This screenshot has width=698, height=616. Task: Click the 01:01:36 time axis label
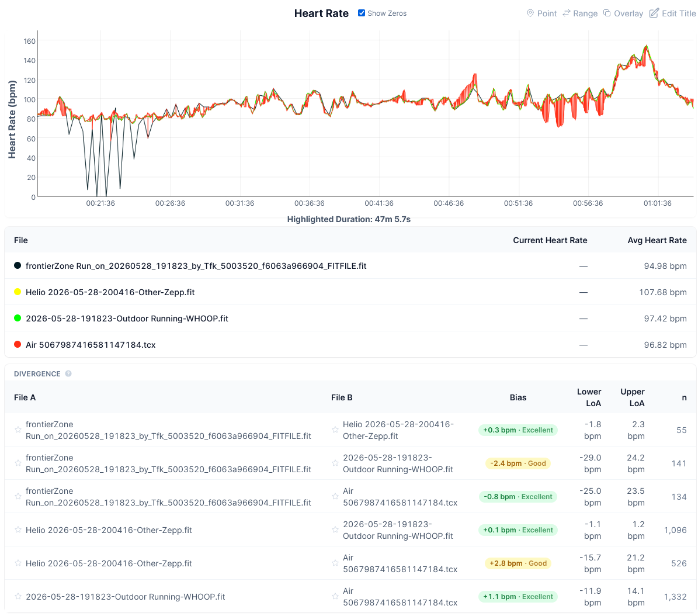pos(658,203)
